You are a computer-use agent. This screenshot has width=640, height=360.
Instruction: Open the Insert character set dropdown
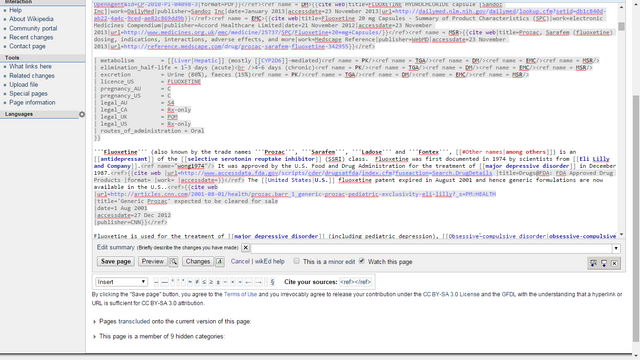pos(121,282)
